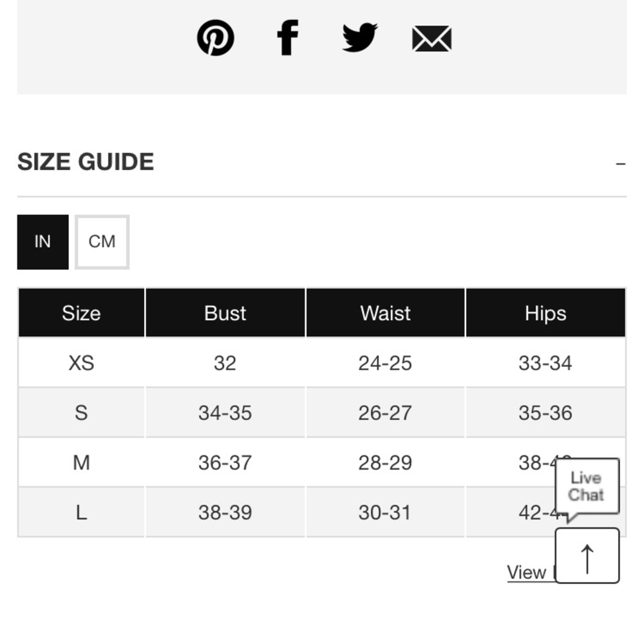Click the Size column header
This screenshot has width=644, height=644.
click(81, 312)
